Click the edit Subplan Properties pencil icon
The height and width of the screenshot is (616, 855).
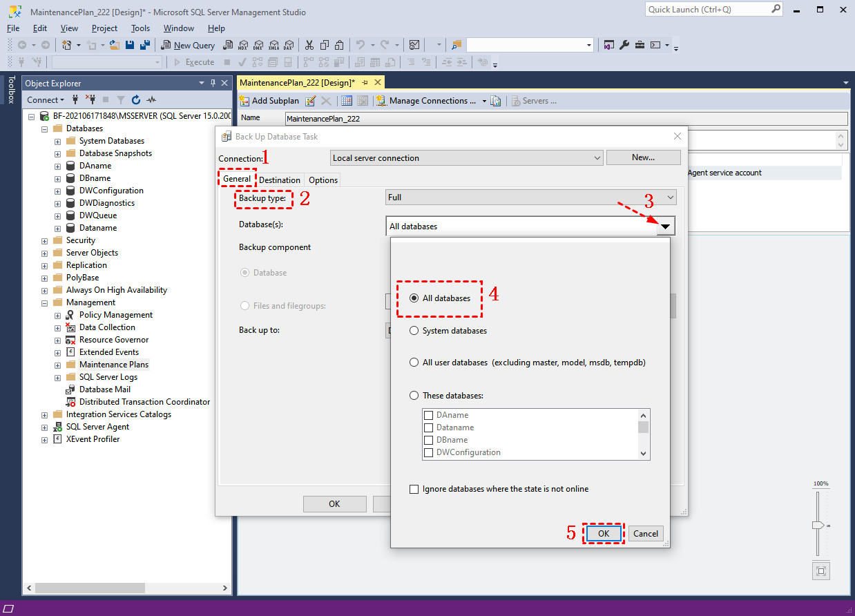coord(309,100)
